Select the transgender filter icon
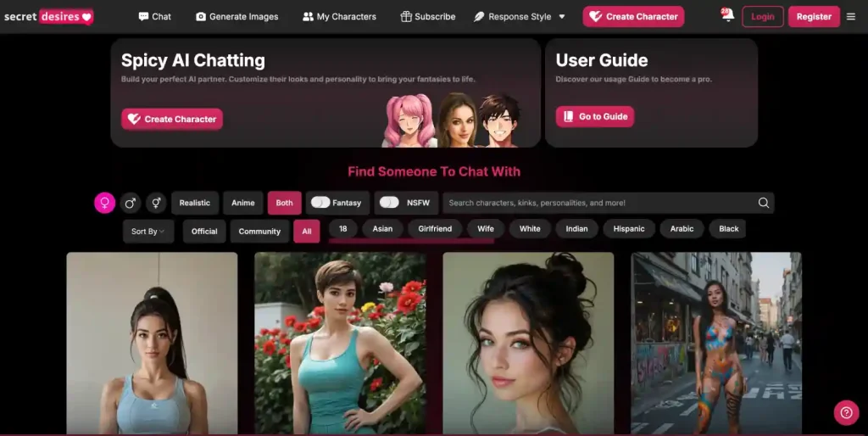868x436 pixels. [155, 203]
